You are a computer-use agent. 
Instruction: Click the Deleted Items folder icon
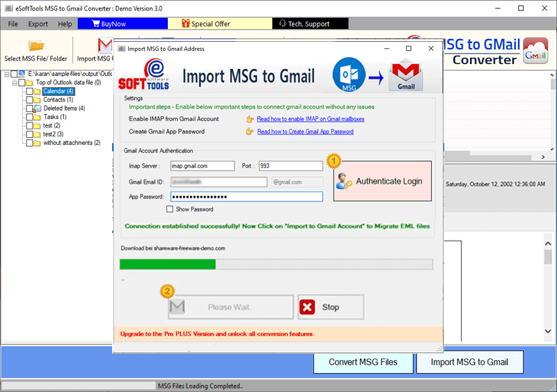[x=37, y=109]
